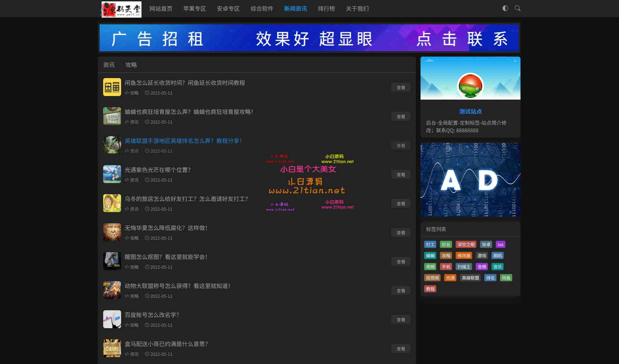This screenshot has width=619, height=364.
Task: Open the 新闻资讯 navigation item
Action: (x=295, y=9)
